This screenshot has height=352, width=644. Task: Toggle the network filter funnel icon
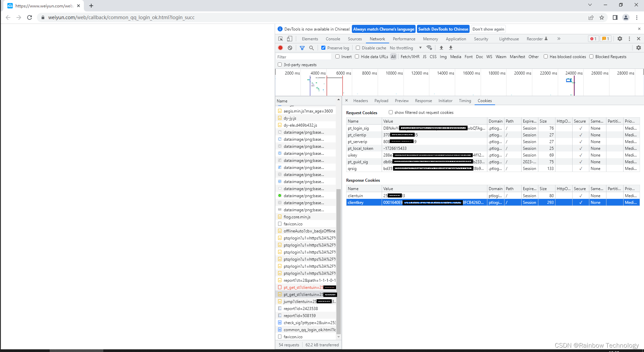(x=302, y=48)
